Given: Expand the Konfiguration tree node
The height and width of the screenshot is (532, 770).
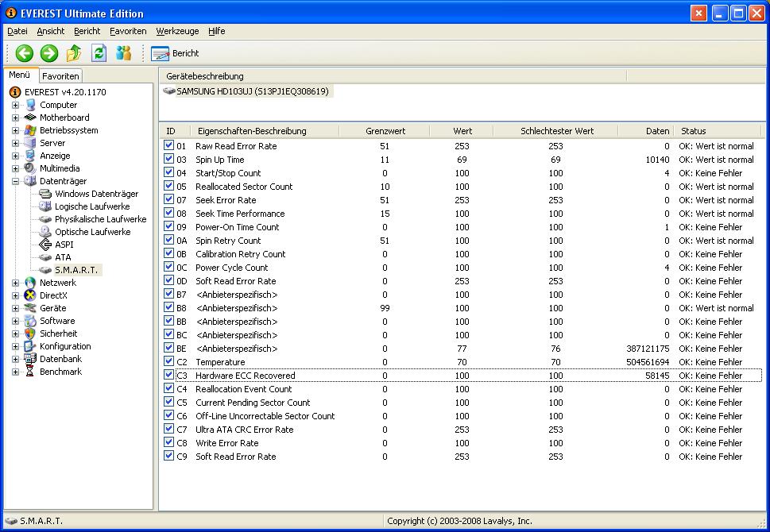Looking at the screenshot, I should click(x=16, y=346).
